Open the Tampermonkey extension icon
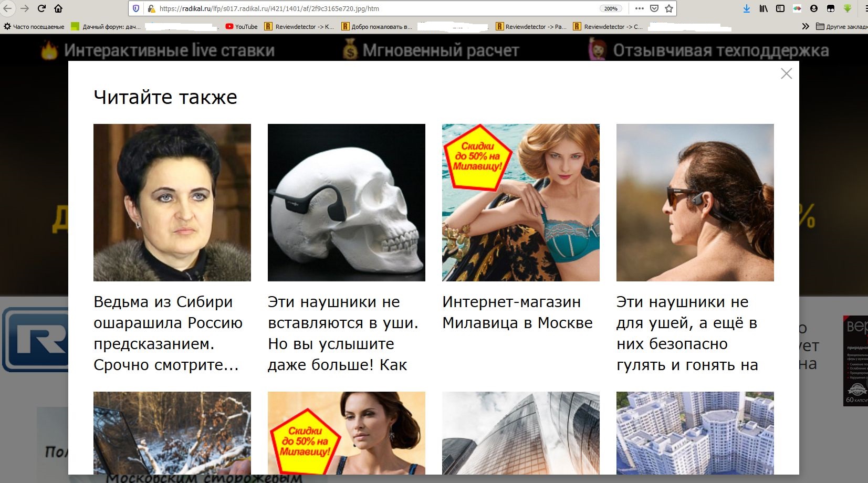 (831, 8)
